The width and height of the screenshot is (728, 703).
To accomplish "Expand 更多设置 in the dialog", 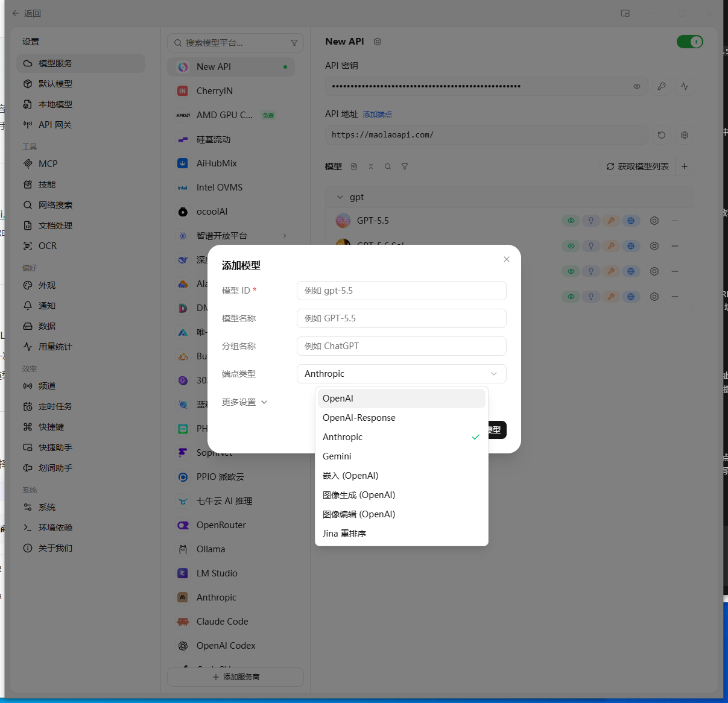I will [244, 402].
